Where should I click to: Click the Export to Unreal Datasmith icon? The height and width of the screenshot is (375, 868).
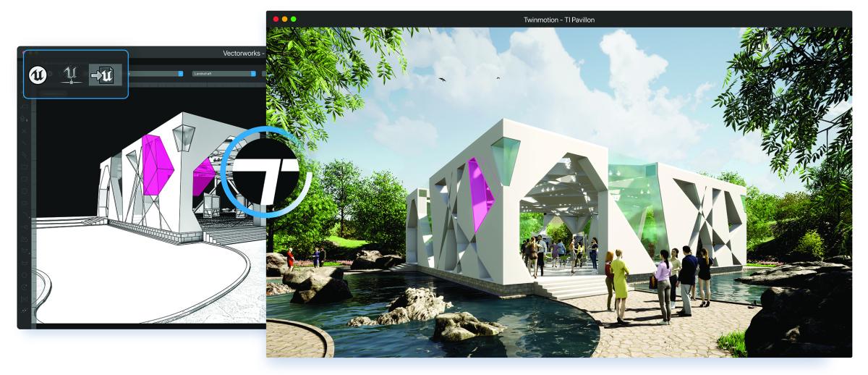pos(105,75)
